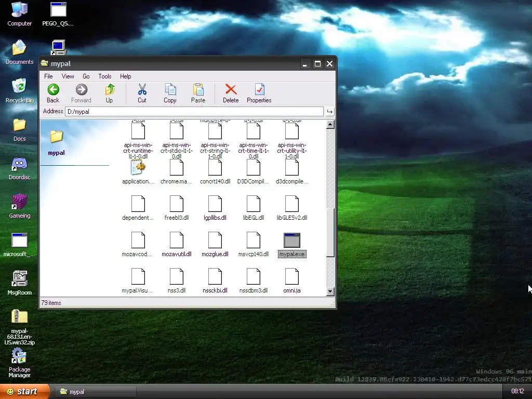This screenshot has height=399, width=532.
Task: Click the mypal taskbar button
Action: coord(95,392)
